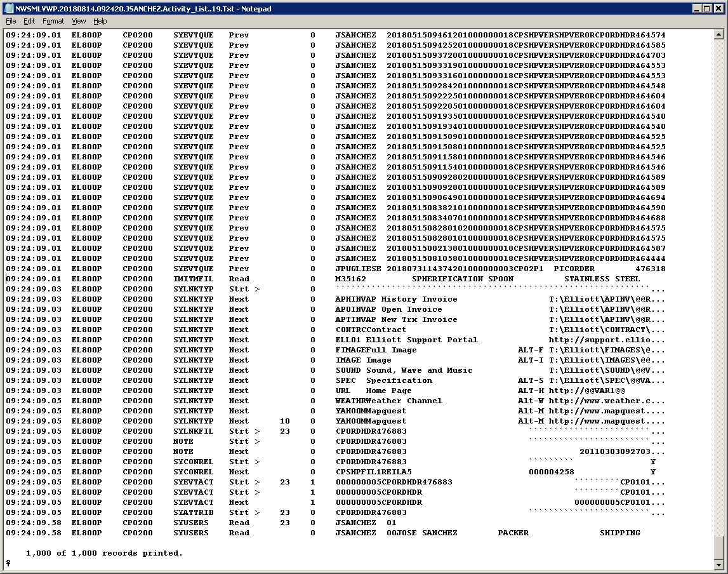Open the Help menu
Image resolution: width=728 pixels, height=574 pixels.
(x=100, y=21)
